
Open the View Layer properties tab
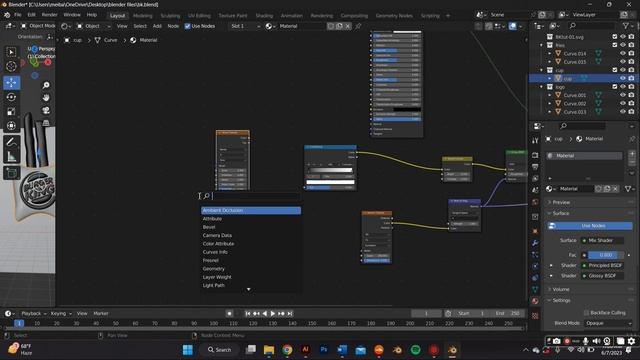(535, 178)
